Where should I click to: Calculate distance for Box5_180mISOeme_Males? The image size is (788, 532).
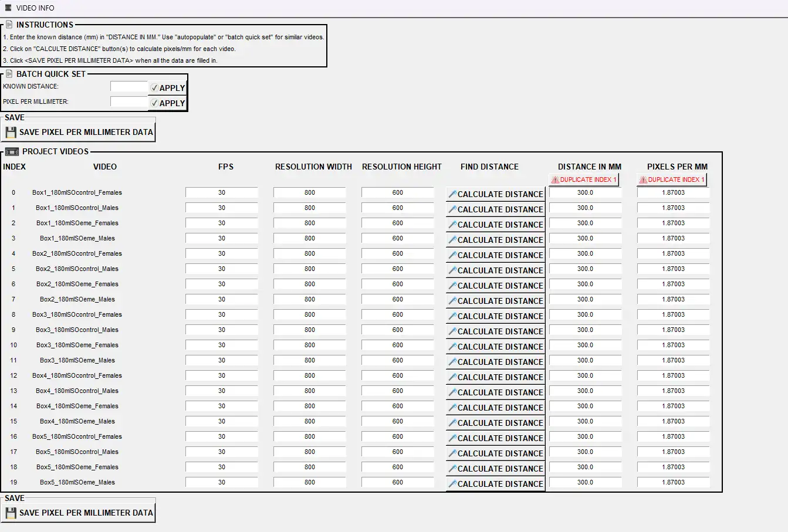click(x=495, y=484)
